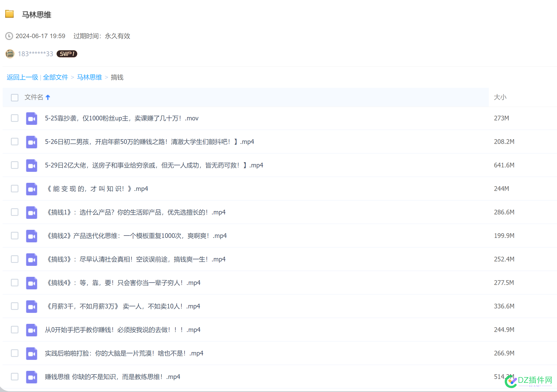Check the box for 《搞钱2》 file
Viewport: 557px width, 392px height.
pyautogui.click(x=15, y=236)
